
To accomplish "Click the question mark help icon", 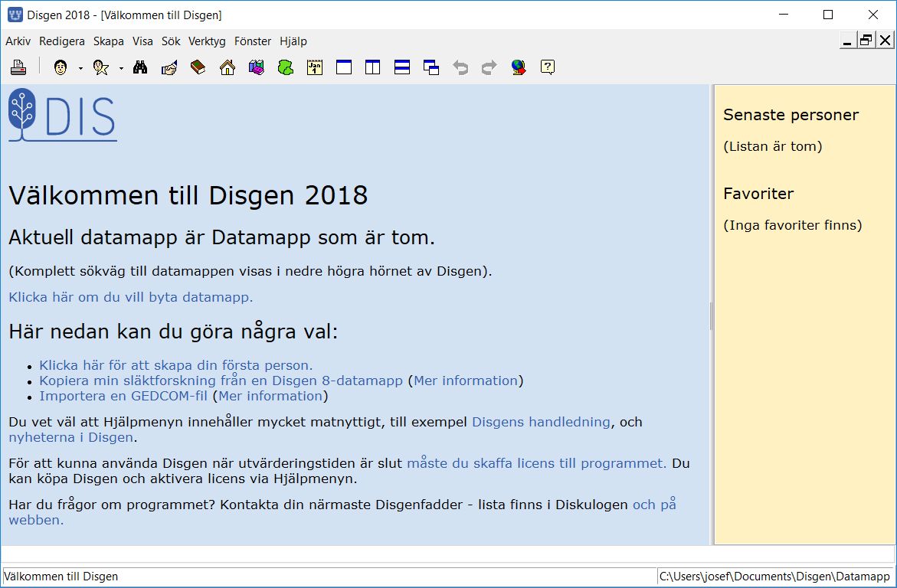I will [548, 67].
